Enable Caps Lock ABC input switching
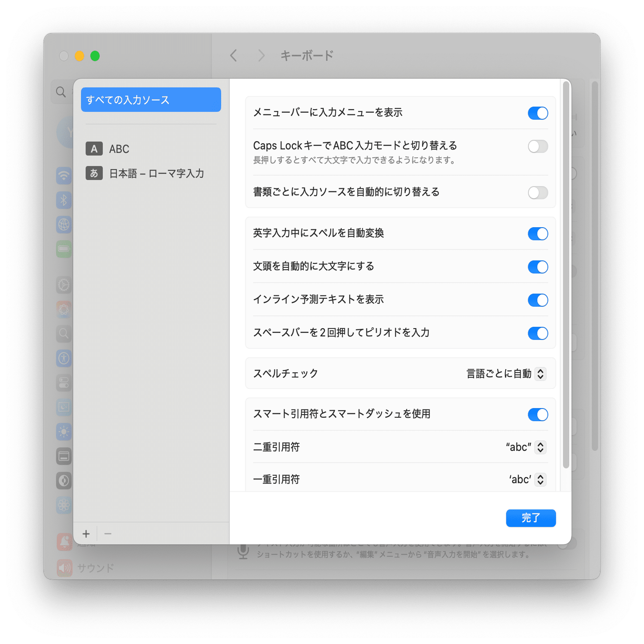The width and height of the screenshot is (644, 644). tap(537, 146)
